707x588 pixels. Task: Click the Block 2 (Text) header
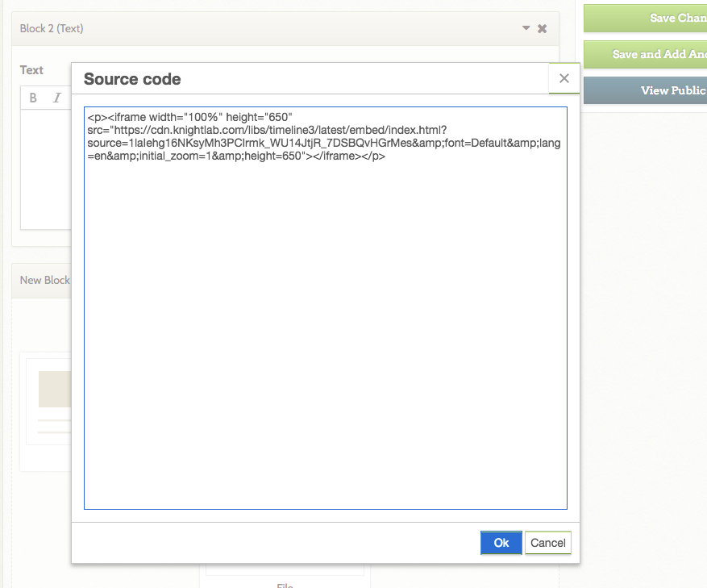click(x=52, y=29)
